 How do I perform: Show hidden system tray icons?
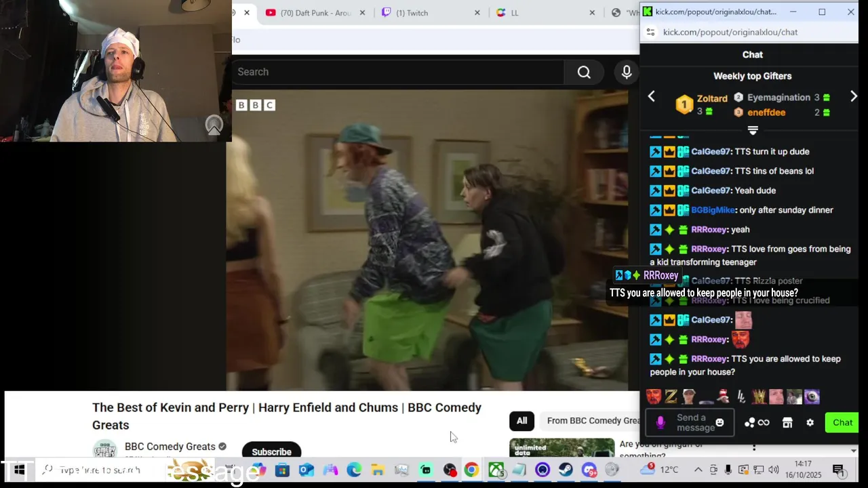pyautogui.click(x=698, y=470)
